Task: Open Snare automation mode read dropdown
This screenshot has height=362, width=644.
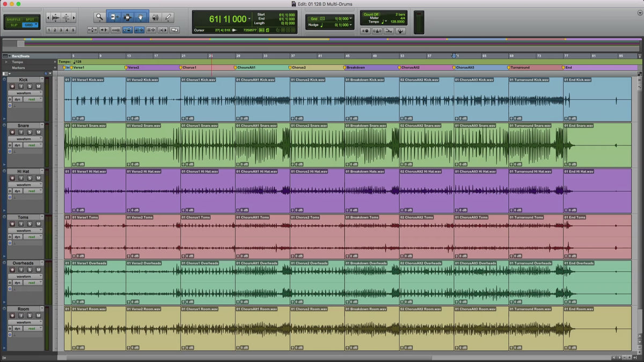Action: 32,145
